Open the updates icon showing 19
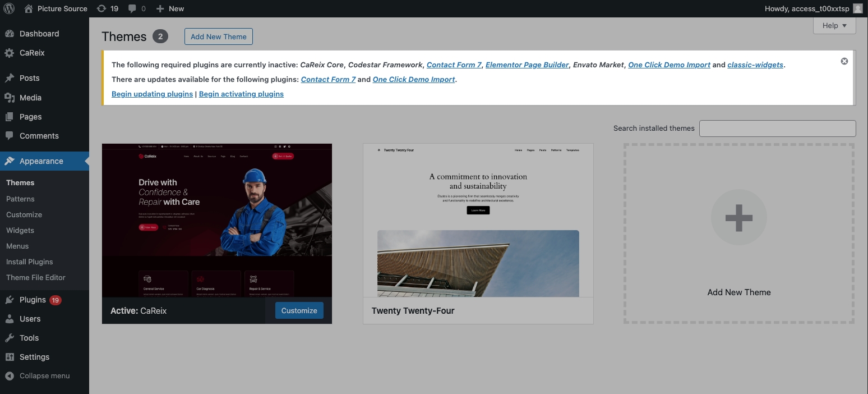Image resolution: width=868 pixels, height=394 pixels. point(101,8)
